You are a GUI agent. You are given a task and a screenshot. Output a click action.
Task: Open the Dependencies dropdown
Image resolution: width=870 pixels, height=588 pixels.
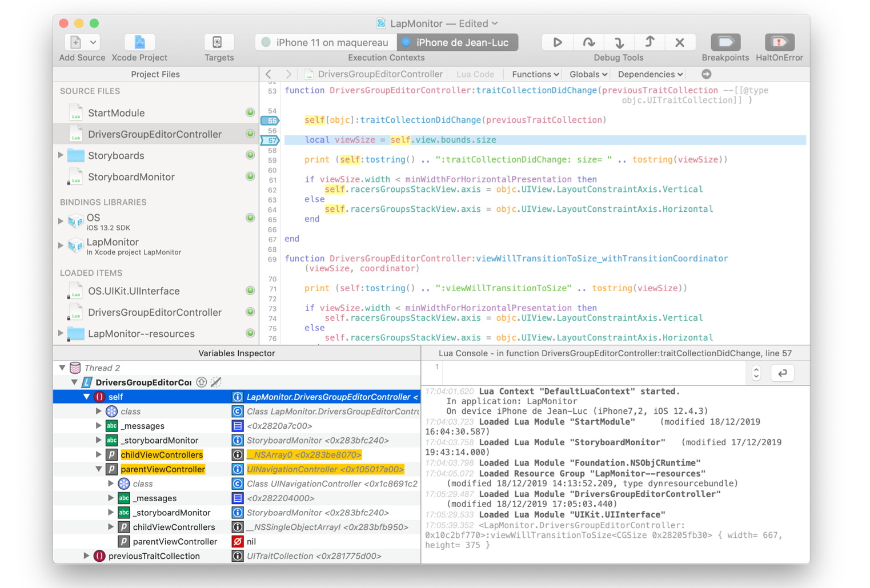pos(650,74)
